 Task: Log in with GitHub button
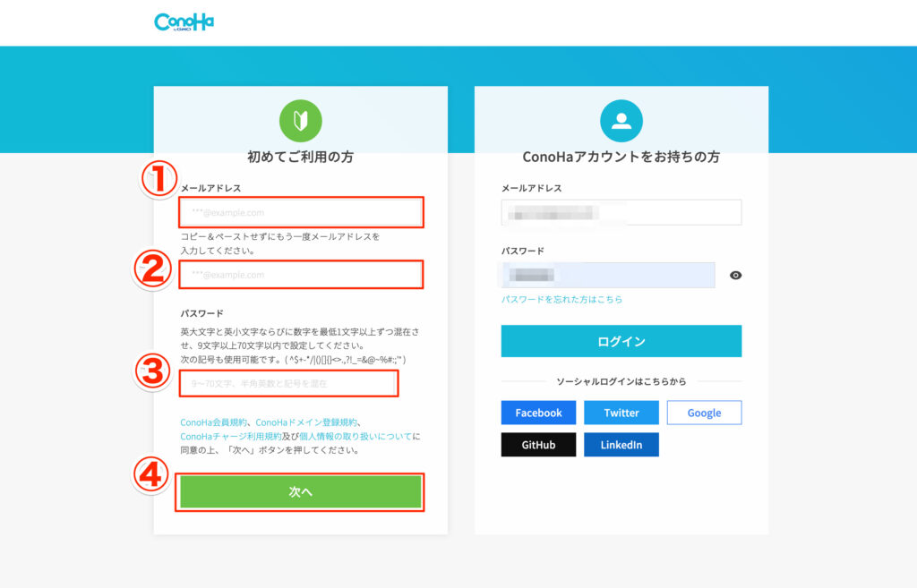coord(538,445)
